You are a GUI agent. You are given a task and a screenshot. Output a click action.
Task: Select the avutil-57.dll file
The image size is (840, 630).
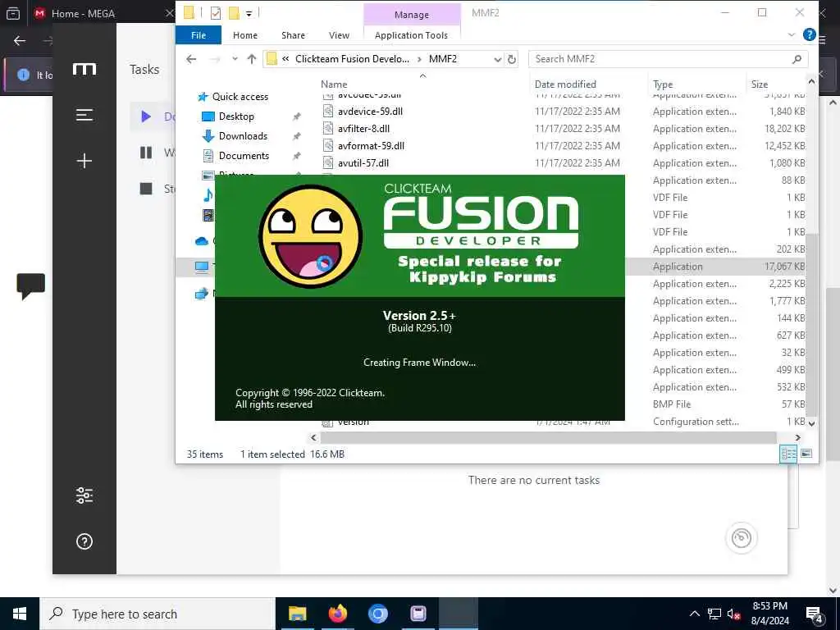tap(363, 163)
